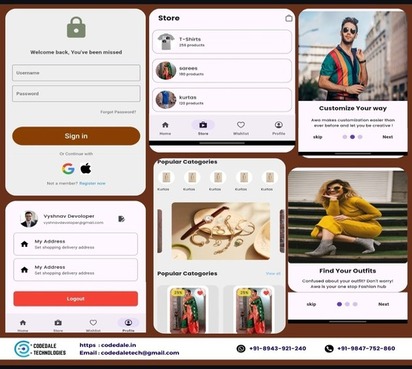Open Profile icon in Store screen navigation
Viewport: 412px width, 369px height.
point(279,125)
